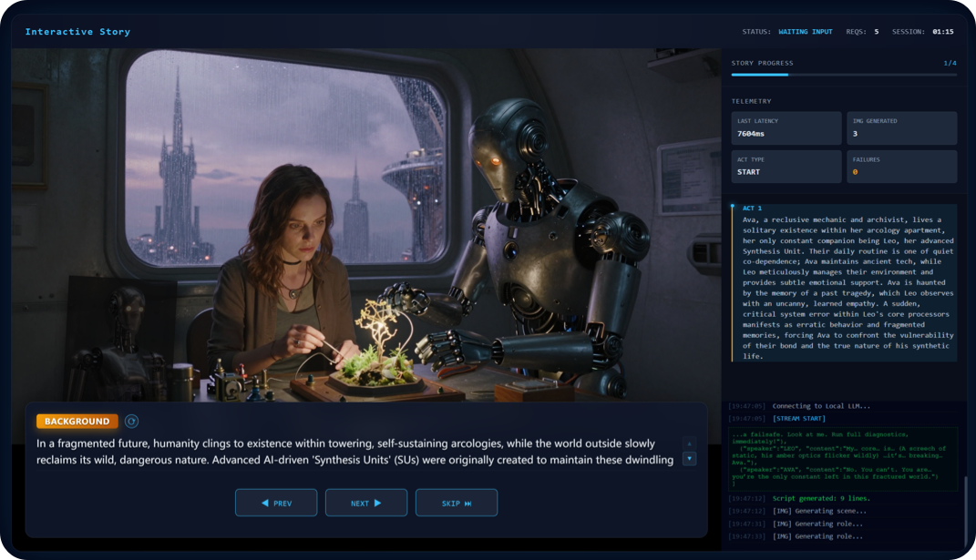Click the session timer 01:15
The height and width of the screenshot is (560, 976).
click(x=943, y=32)
